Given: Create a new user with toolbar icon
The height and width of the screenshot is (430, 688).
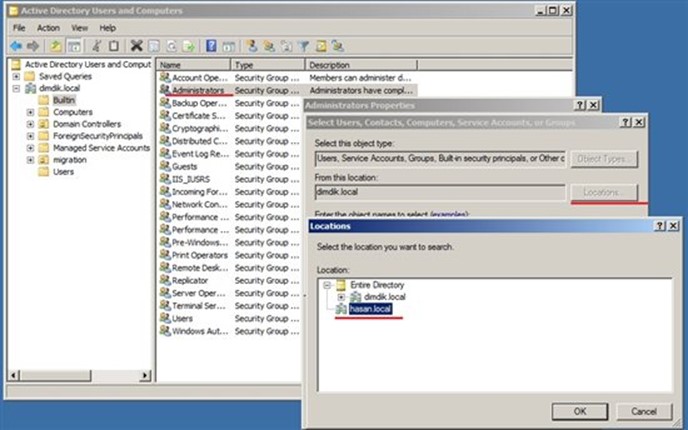Looking at the screenshot, I should [x=251, y=46].
